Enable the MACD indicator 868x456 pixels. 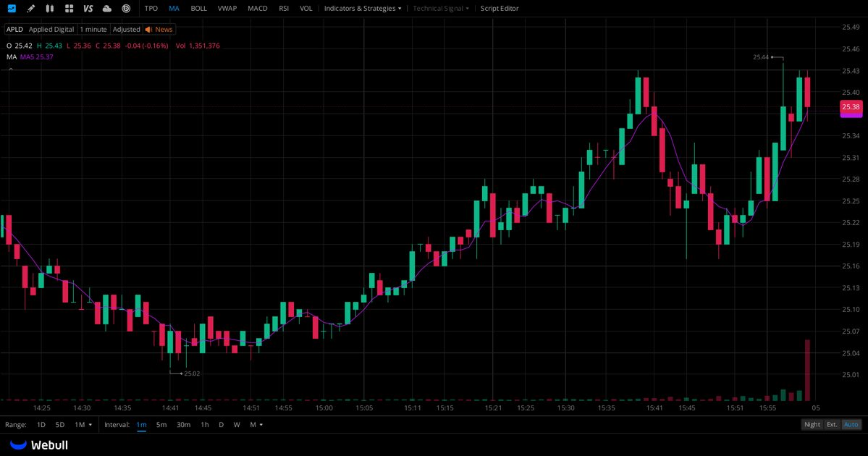258,8
